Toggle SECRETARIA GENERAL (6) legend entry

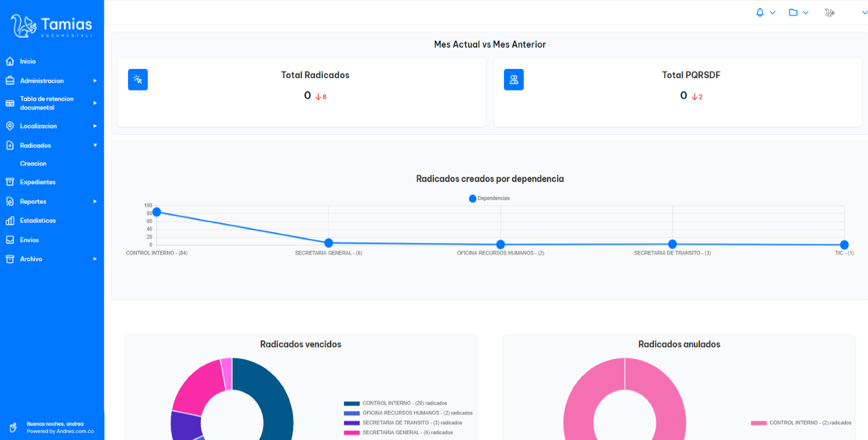pos(407,433)
